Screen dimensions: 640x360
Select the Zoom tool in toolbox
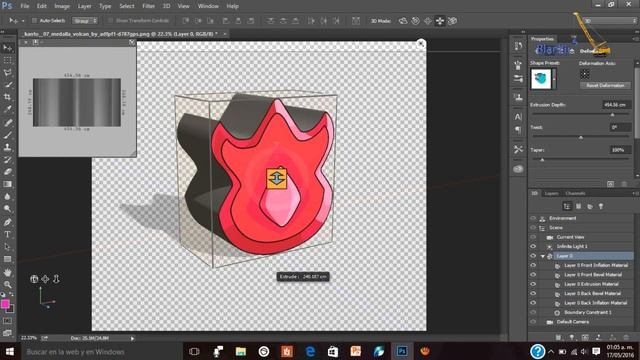click(x=7, y=284)
